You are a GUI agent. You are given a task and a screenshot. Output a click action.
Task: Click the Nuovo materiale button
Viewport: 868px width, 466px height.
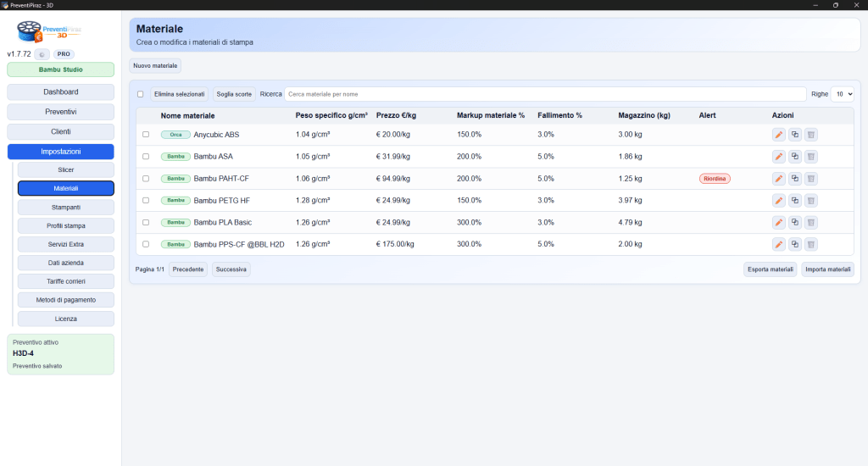pyautogui.click(x=155, y=65)
